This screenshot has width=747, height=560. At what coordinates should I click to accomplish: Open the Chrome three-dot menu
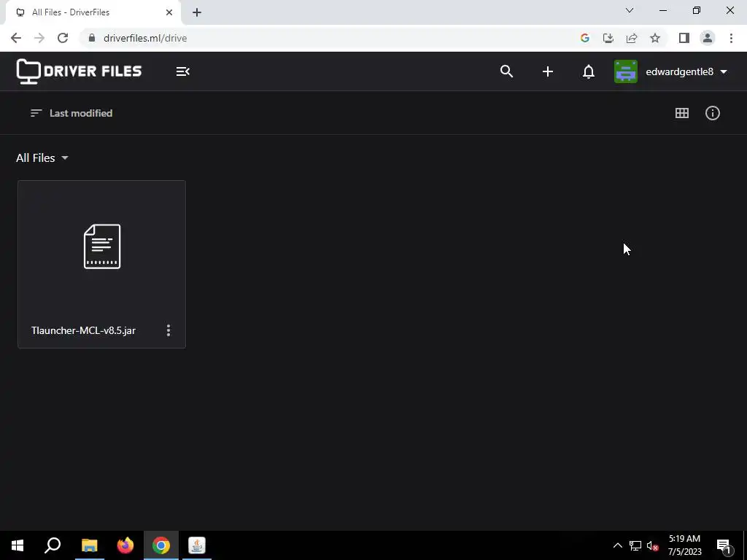pos(731,38)
